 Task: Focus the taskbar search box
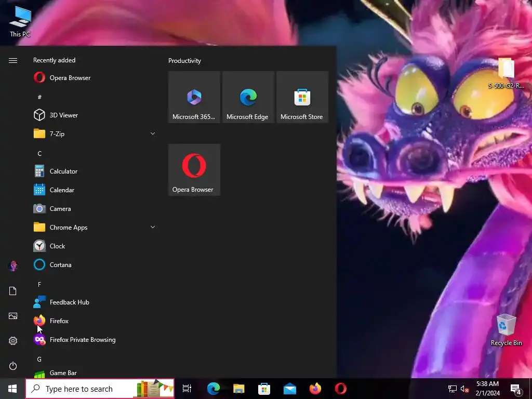[100, 389]
